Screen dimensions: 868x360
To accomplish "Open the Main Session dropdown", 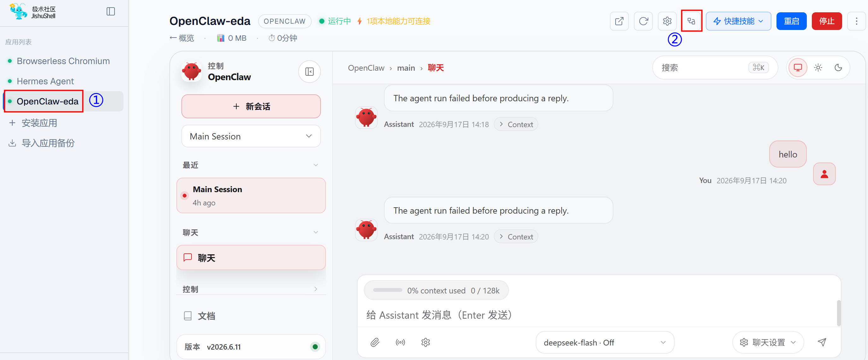I will pos(251,136).
